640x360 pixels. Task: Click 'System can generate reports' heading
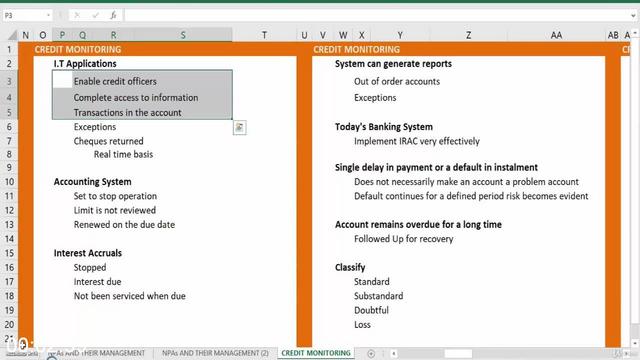tap(393, 64)
